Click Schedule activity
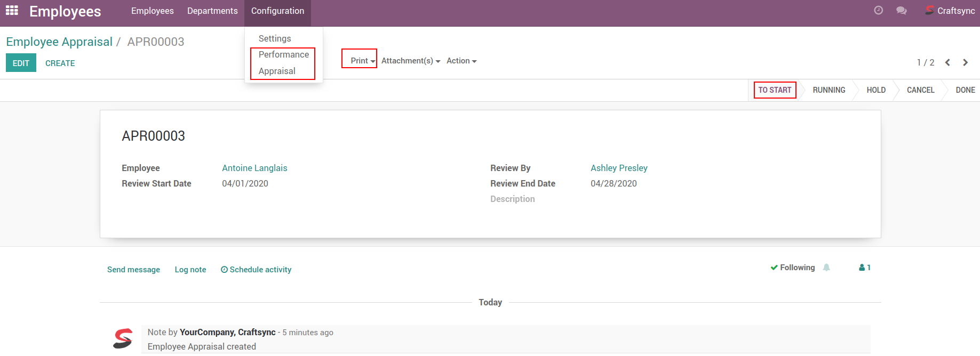The image size is (980, 356). tap(256, 270)
